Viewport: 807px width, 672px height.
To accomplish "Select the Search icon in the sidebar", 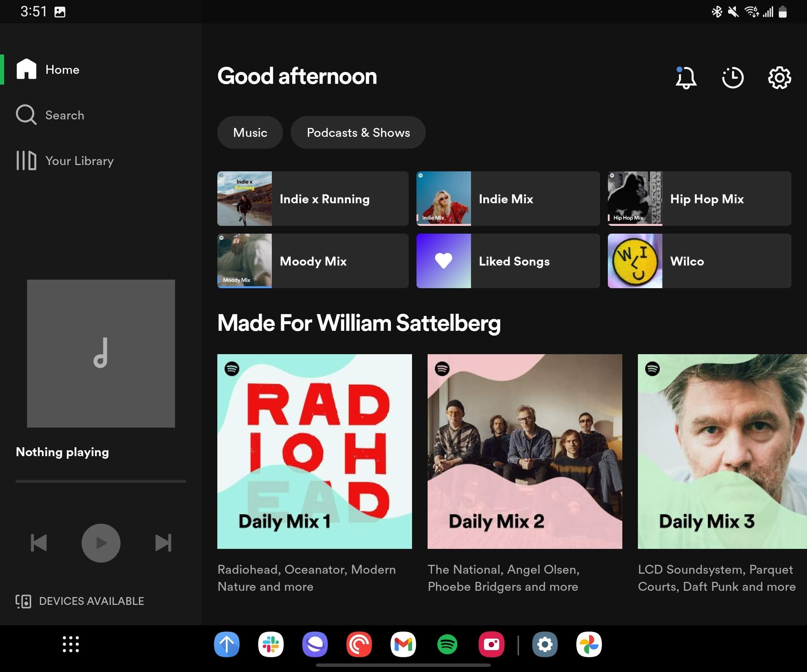I will click(x=26, y=115).
